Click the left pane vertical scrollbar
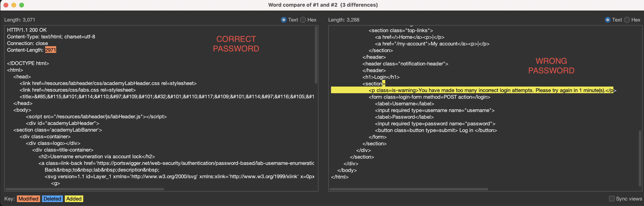 point(316,55)
